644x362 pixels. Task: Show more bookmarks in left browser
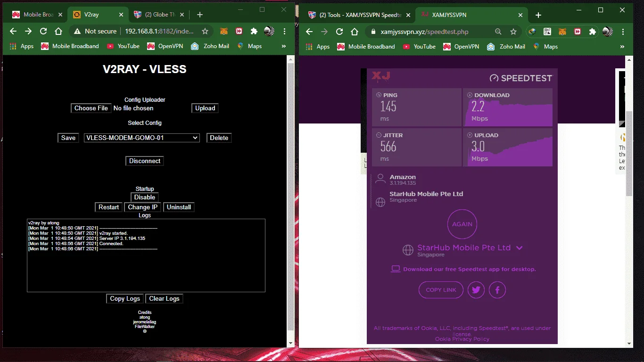[284, 46]
